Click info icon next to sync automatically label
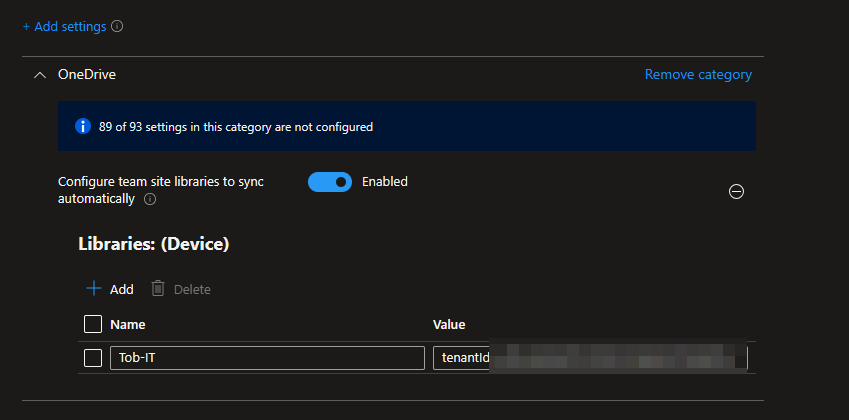The width and height of the screenshot is (849, 420). click(x=150, y=199)
